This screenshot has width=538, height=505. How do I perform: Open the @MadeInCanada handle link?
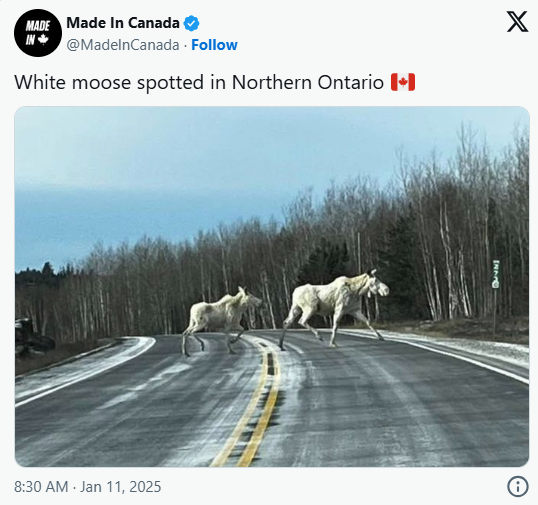click(x=123, y=45)
